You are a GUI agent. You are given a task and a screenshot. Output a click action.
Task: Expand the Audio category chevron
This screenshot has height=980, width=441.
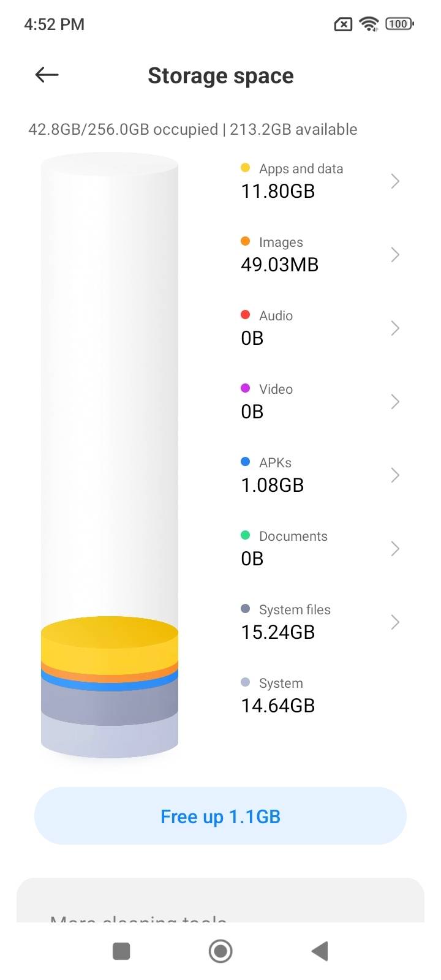click(x=395, y=328)
